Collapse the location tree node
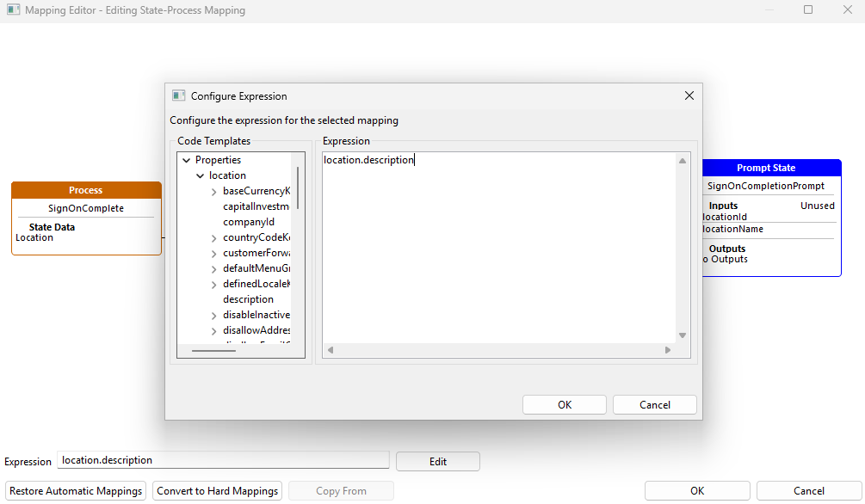This screenshot has height=504, width=865. click(x=200, y=175)
